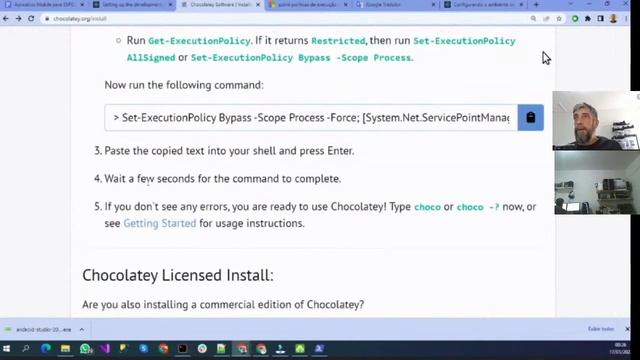
Task: Close the Chocolatey Software tab
Action: pos(258,4)
